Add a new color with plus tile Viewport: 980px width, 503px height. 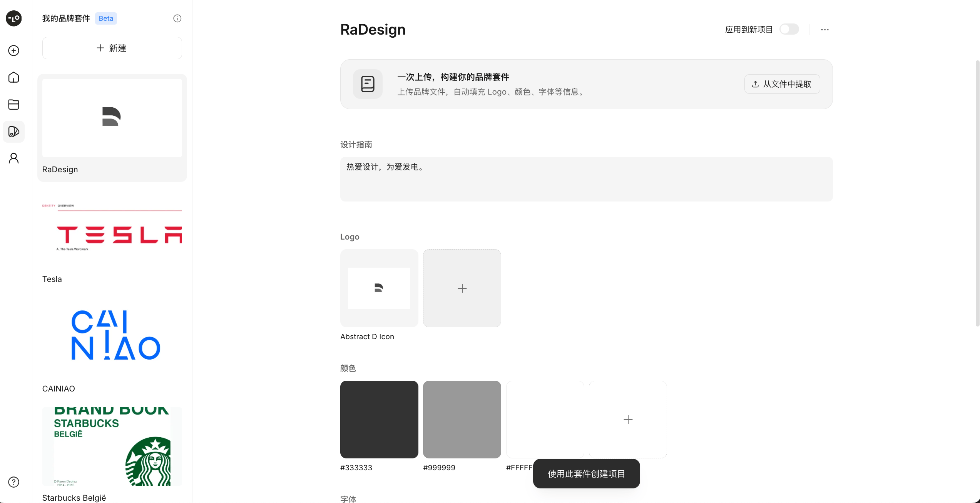[628, 420]
